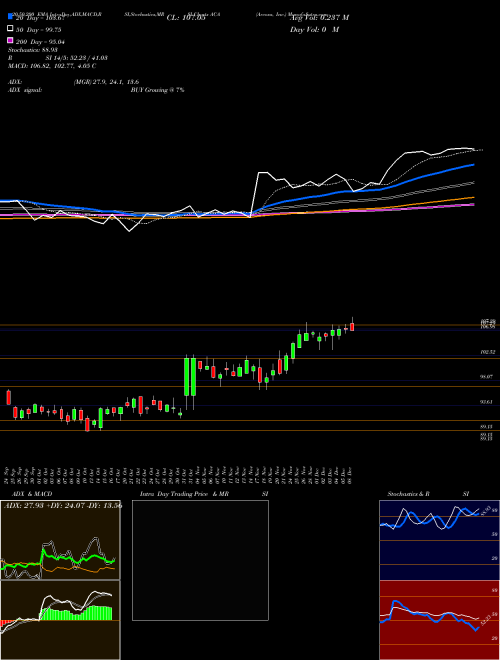The width and height of the screenshot is (500, 660).
Task: Click the 93.61 price axis label
Action: pos(488,402)
